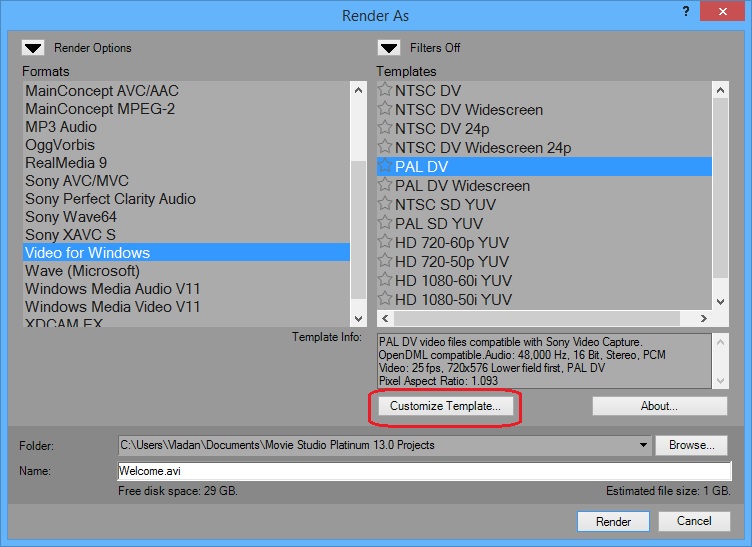Image resolution: width=752 pixels, height=547 pixels.
Task: Click the Name field containing Welcome.avi
Action: coord(424,471)
